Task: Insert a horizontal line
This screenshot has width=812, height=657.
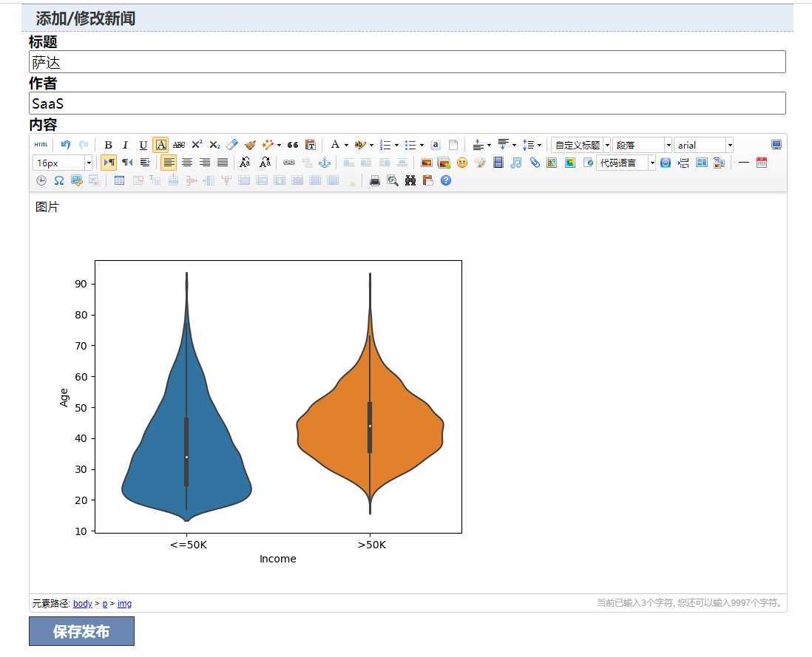Action: click(x=744, y=163)
